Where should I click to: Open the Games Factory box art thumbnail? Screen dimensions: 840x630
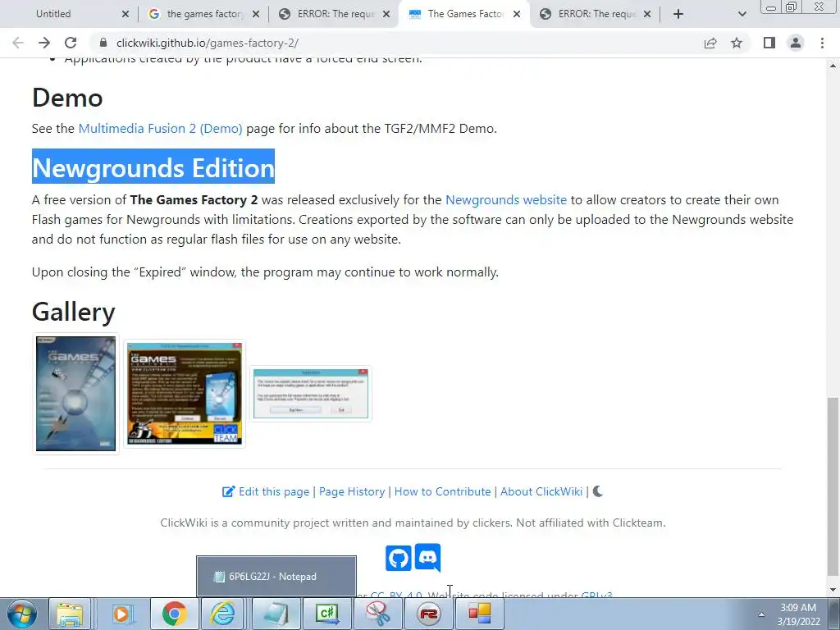75,394
